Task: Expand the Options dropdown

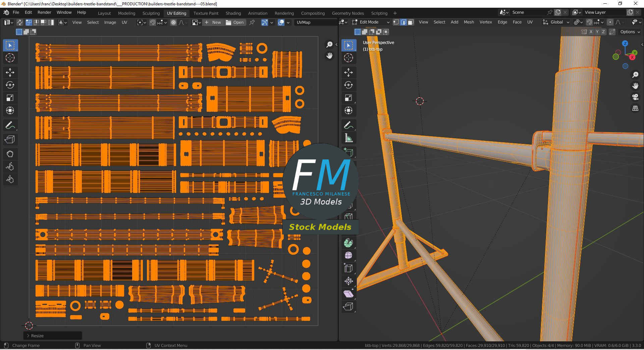Action: [x=630, y=32]
